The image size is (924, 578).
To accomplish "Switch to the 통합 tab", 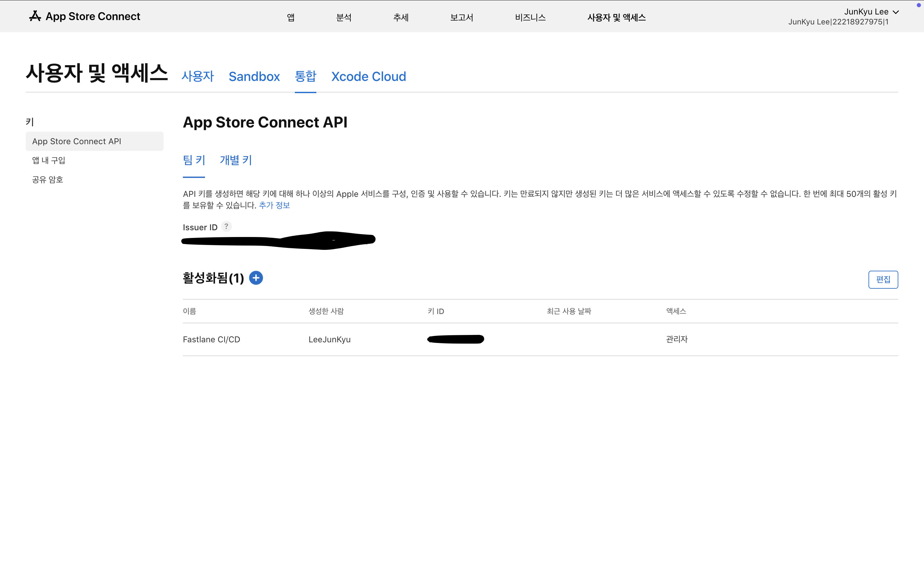I will pos(305,76).
